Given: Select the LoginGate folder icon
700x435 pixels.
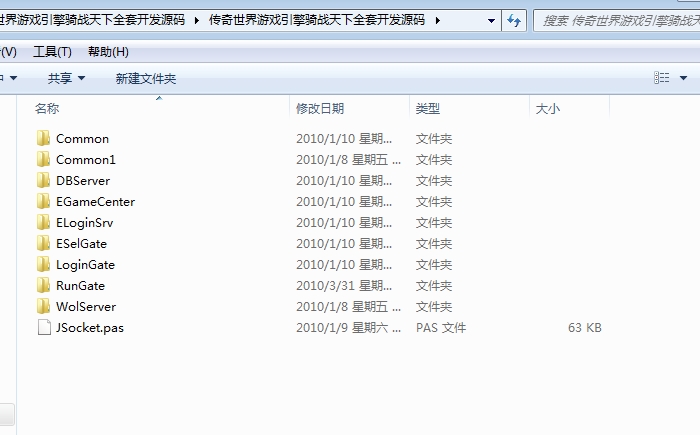Looking at the screenshot, I should click(x=43, y=265).
